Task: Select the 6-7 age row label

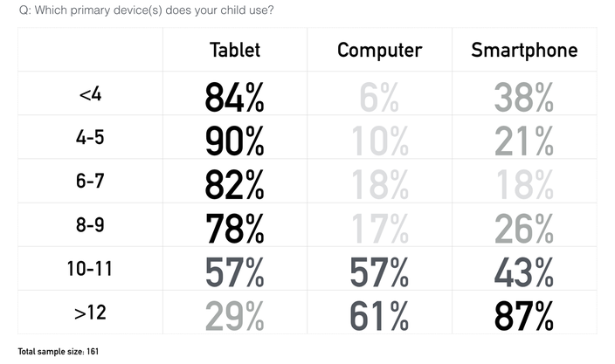Action: [90, 181]
